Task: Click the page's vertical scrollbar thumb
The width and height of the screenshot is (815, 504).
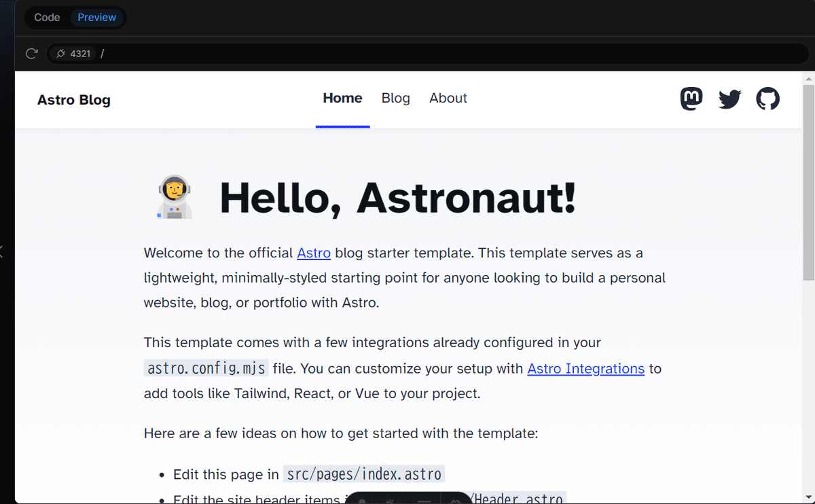Action: (x=808, y=183)
